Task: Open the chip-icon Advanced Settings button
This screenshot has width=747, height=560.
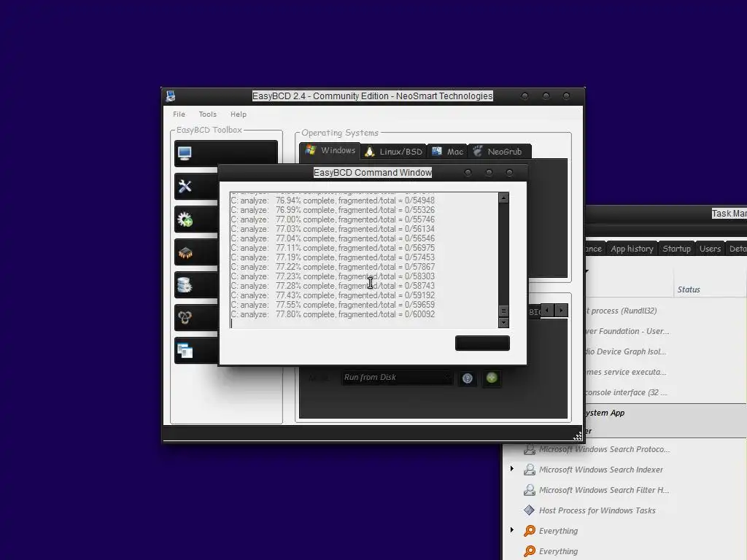Action: coord(196,252)
